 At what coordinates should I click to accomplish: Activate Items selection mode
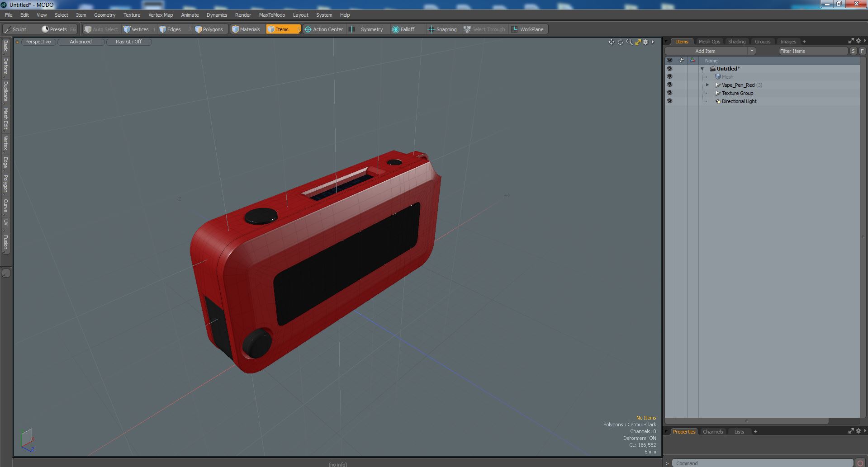click(283, 29)
